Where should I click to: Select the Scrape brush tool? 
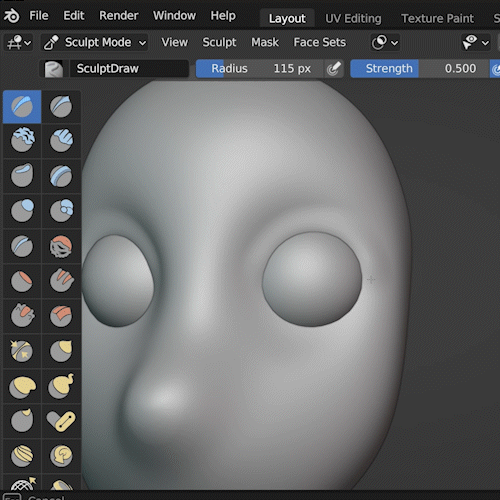[22, 316]
